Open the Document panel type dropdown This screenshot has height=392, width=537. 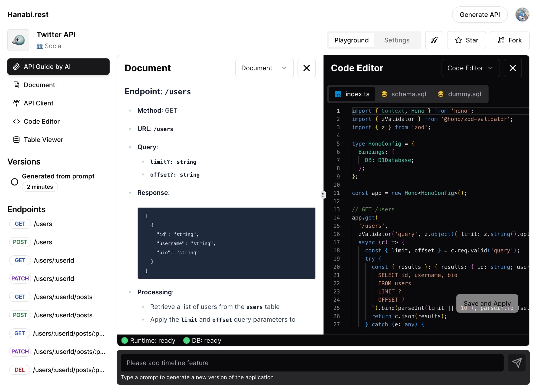(x=264, y=68)
